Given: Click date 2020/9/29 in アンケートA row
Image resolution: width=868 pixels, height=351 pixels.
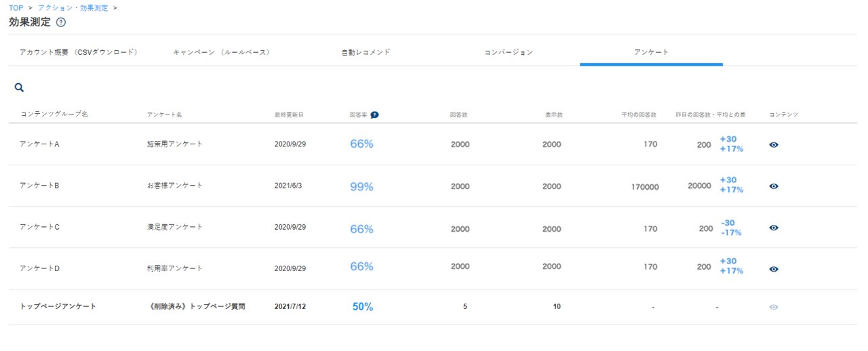Looking at the screenshot, I should pos(290,144).
